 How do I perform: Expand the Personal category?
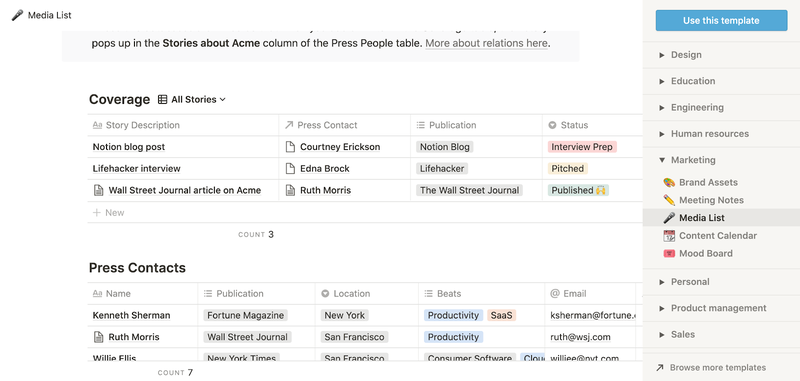(662, 282)
